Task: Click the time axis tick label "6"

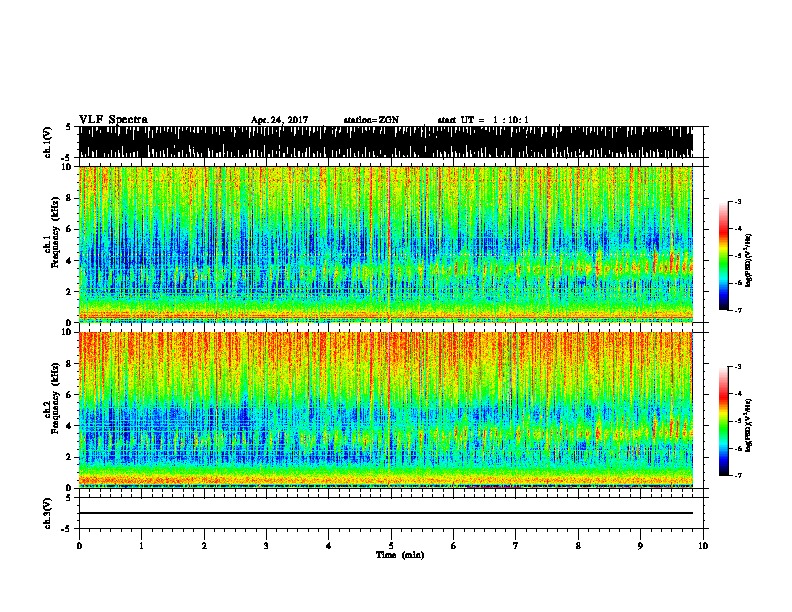Action: [x=454, y=546]
